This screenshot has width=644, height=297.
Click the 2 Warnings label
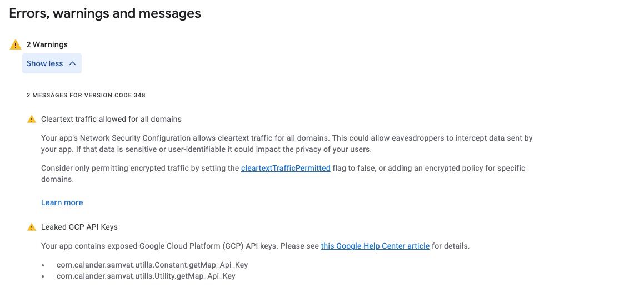pos(47,44)
